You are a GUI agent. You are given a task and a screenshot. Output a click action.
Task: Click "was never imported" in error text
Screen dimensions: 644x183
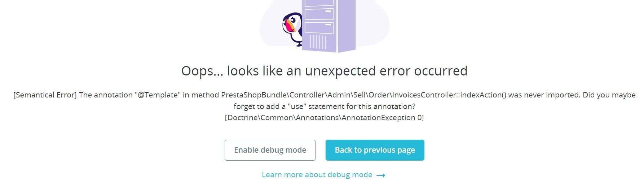click(544, 95)
